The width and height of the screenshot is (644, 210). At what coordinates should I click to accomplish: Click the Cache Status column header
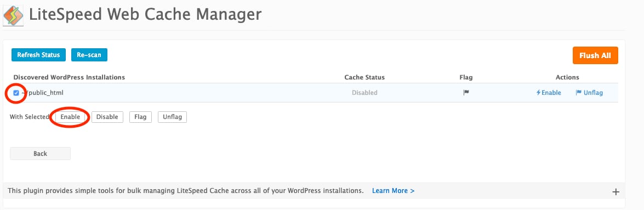pos(364,77)
